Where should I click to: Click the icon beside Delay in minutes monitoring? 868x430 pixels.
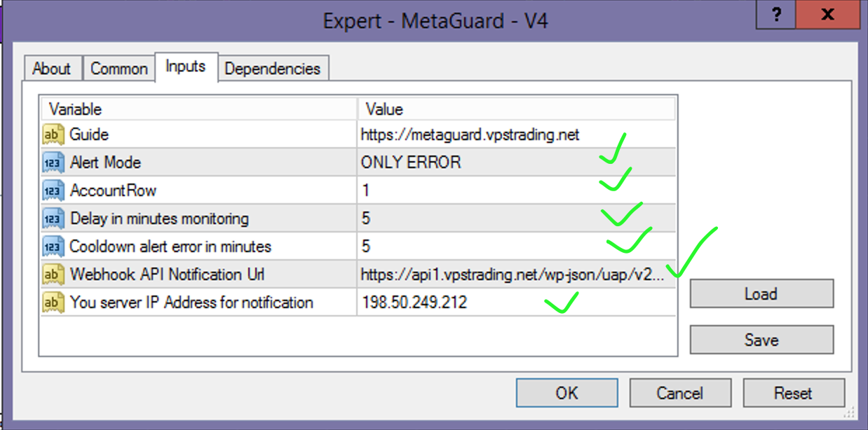[x=54, y=219]
